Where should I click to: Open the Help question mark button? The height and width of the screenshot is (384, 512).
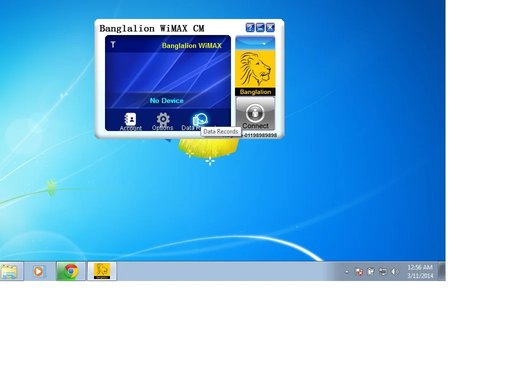tap(250, 28)
